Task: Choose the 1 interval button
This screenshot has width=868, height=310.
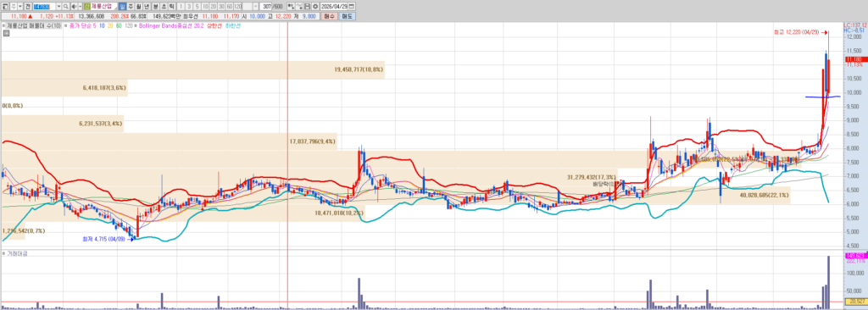Action: tap(181, 6)
